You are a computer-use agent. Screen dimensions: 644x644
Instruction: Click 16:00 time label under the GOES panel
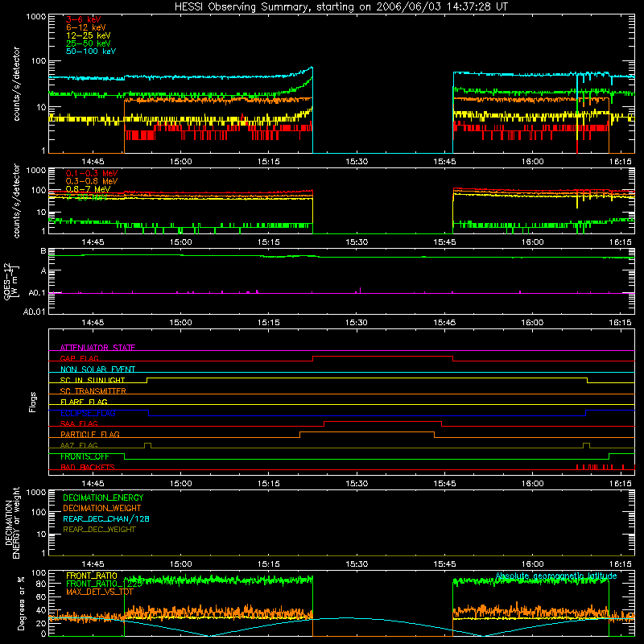[x=532, y=323]
